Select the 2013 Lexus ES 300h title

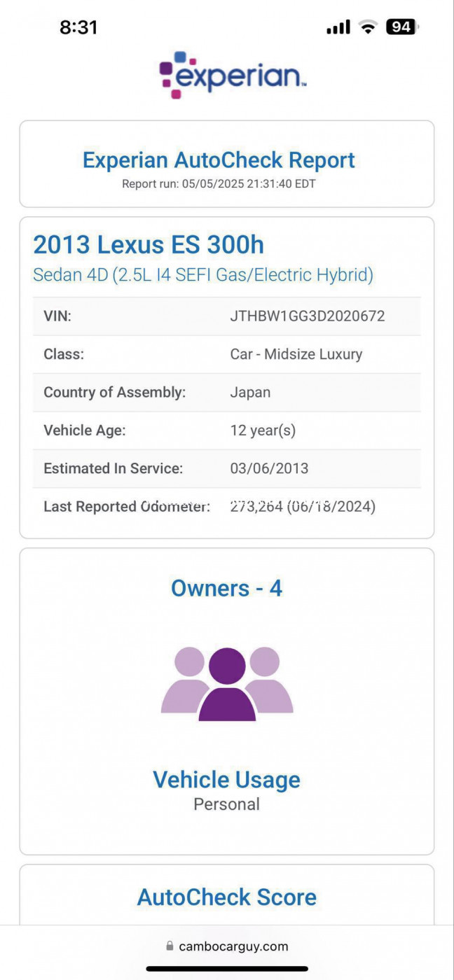pos(149,245)
